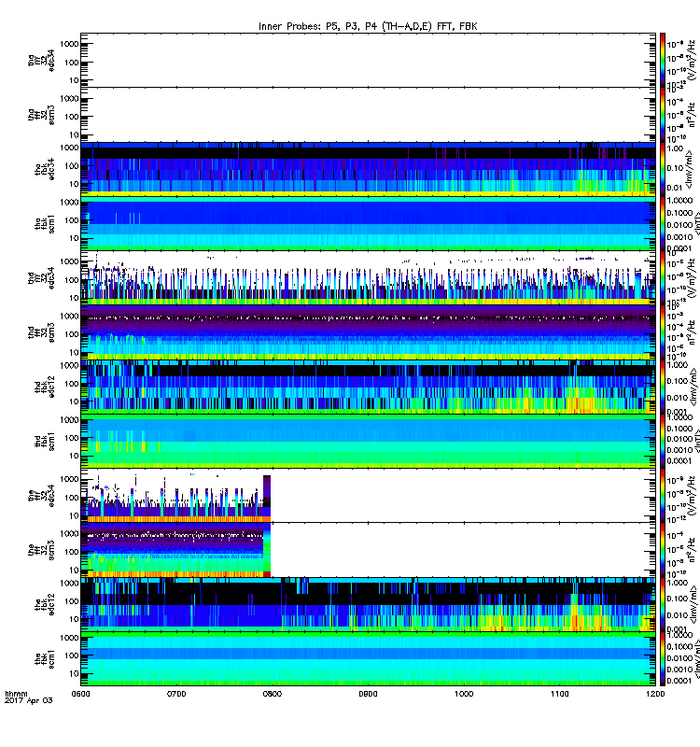Click the color bar beside the fff edc34 panel
Image resolution: width=700 pixels, height=747 pixels.
663,496
